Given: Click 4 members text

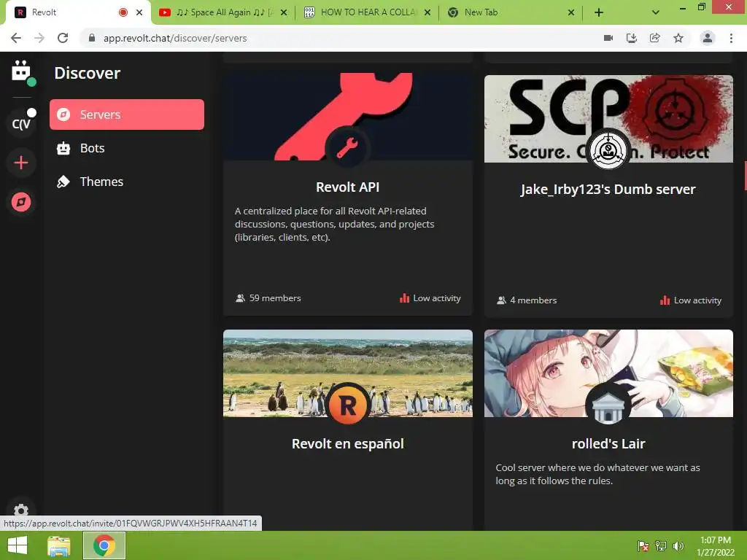Looking at the screenshot, I should [x=533, y=300].
